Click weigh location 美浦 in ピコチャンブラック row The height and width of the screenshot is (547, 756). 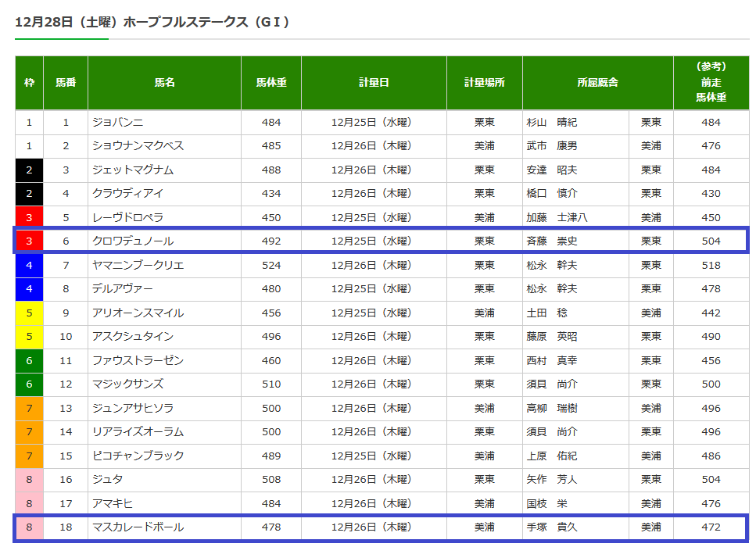tap(485, 456)
